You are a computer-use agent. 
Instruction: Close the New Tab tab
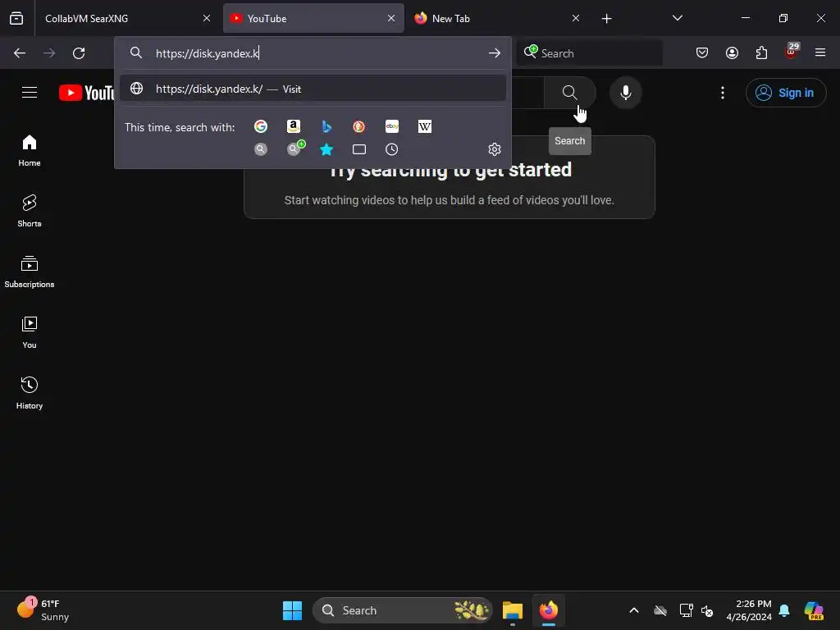[576, 18]
